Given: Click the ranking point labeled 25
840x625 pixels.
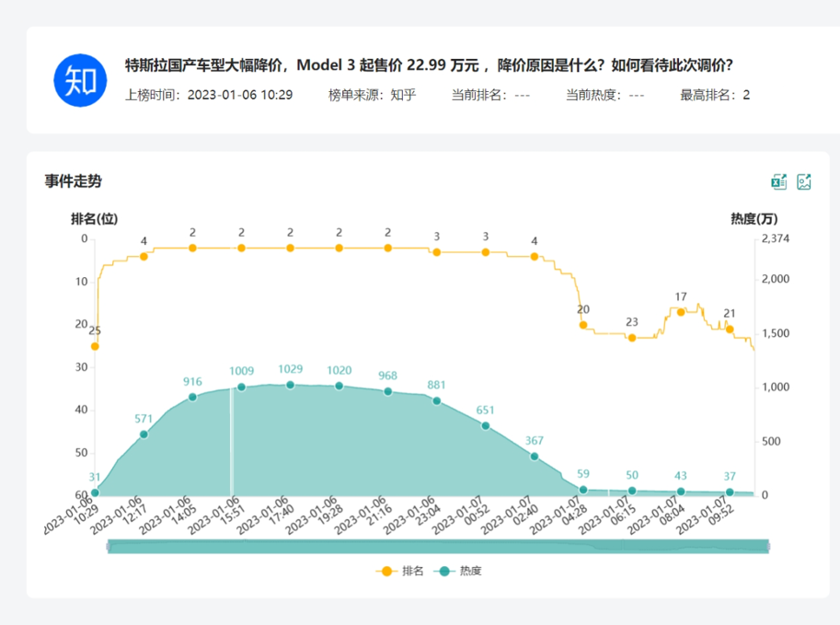Looking at the screenshot, I should pyautogui.click(x=95, y=346).
